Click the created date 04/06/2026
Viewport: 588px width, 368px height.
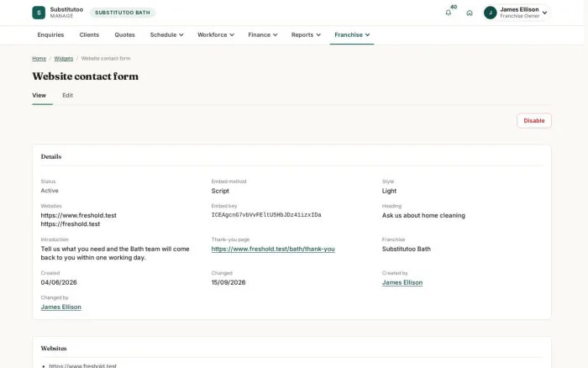(x=59, y=282)
